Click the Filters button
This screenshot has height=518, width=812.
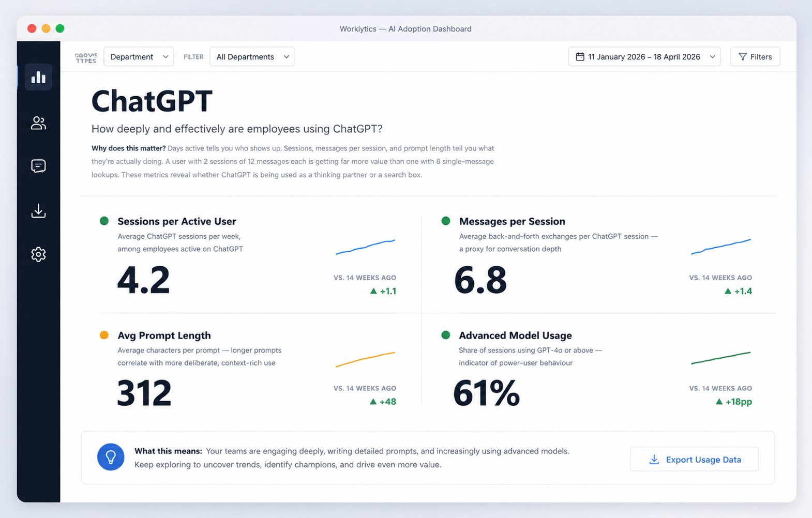click(755, 57)
